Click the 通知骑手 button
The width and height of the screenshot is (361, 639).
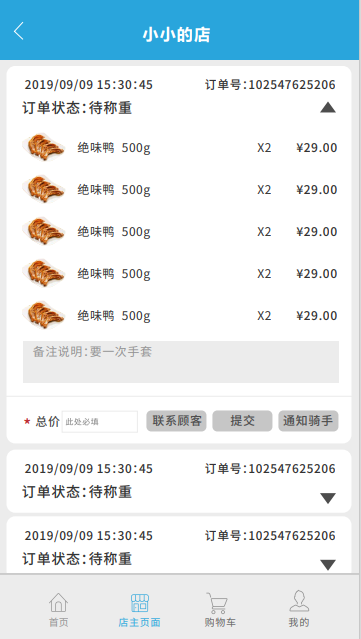(308, 421)
